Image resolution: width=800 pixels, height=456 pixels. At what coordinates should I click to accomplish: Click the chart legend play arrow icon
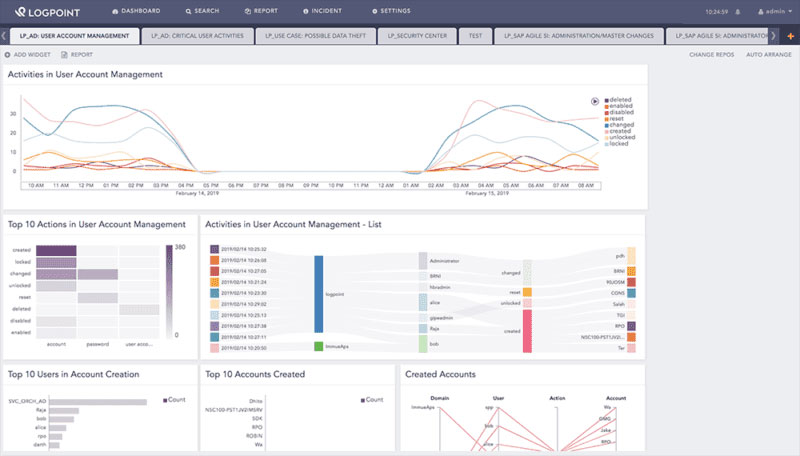[x=595, y=101]
